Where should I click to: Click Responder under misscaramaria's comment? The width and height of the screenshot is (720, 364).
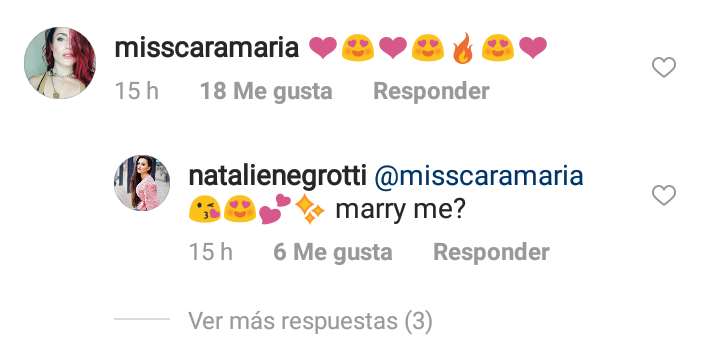point(431,91)
